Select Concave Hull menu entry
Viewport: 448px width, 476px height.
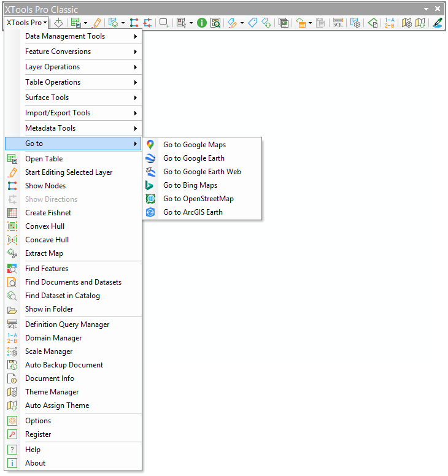pos(73,240)
